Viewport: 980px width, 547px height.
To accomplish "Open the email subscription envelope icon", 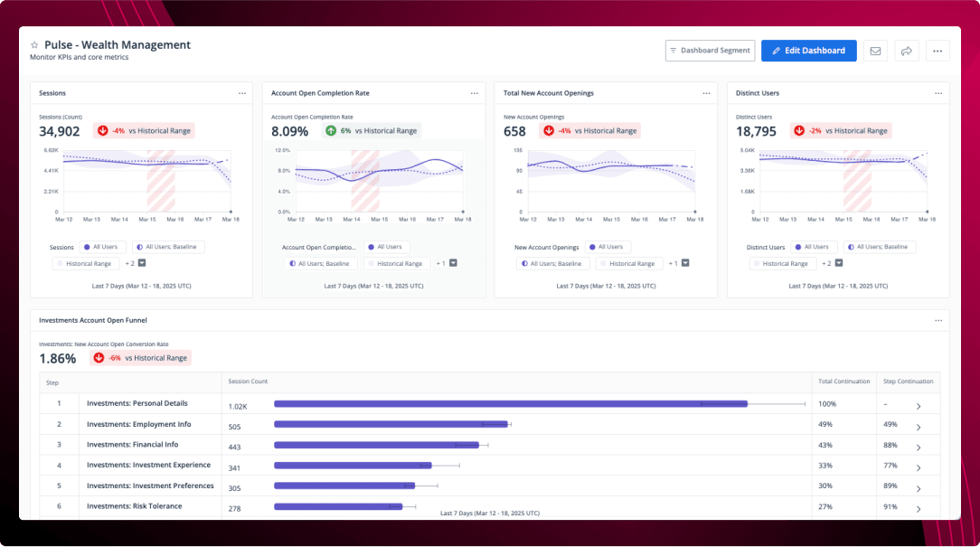I will click(875, 51).
